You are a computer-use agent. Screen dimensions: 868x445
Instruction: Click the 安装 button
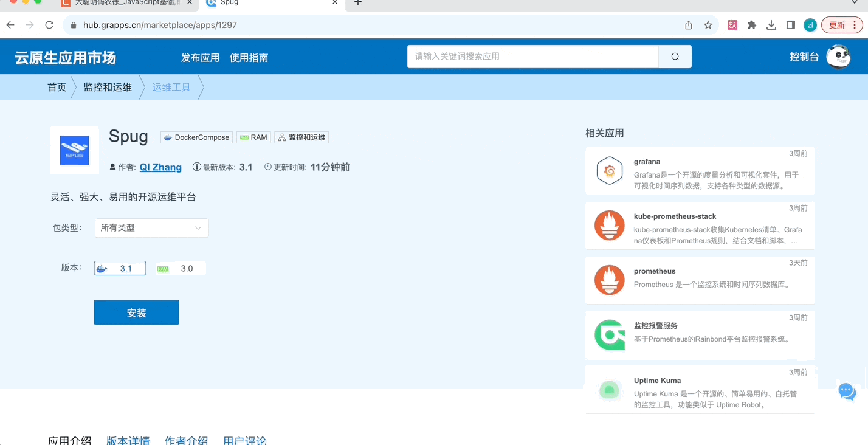136,312
